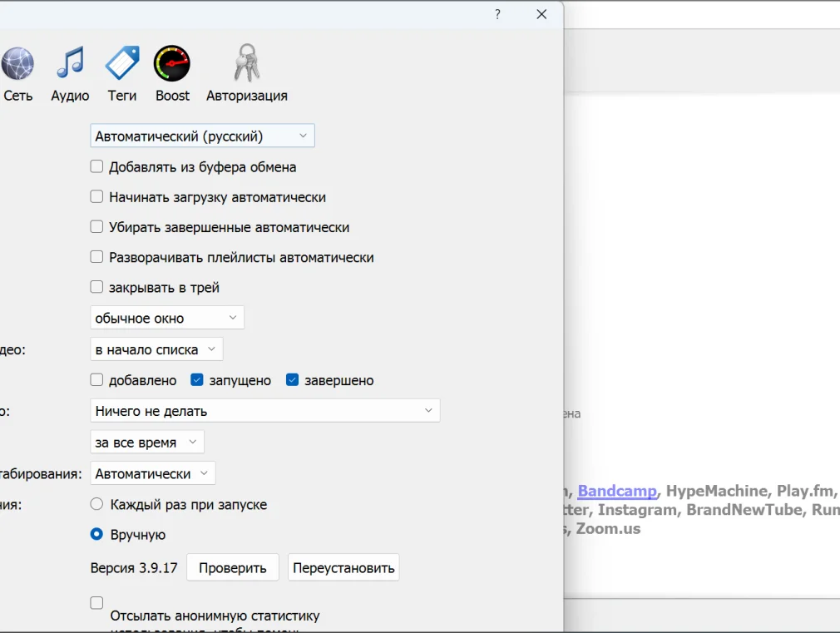840x633 pixels.
Task: Tick the 'закрывать в трей' checkbox
Action: 97,287
